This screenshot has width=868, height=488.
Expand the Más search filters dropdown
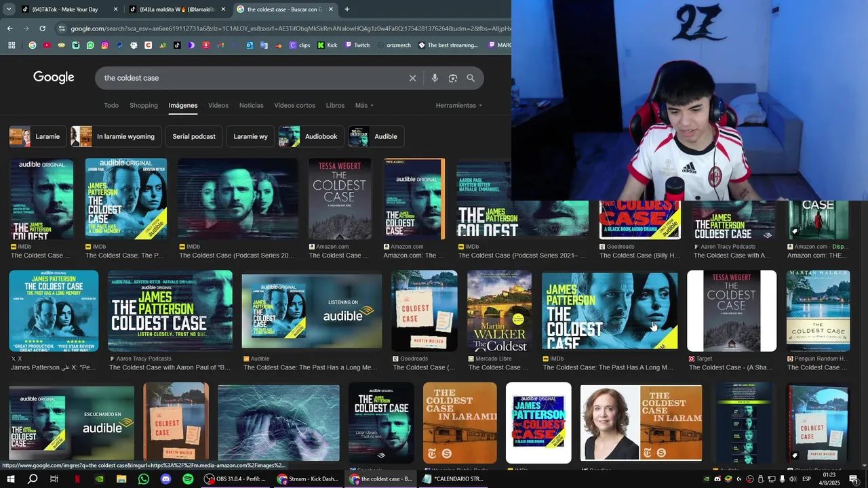coord(364,105)
